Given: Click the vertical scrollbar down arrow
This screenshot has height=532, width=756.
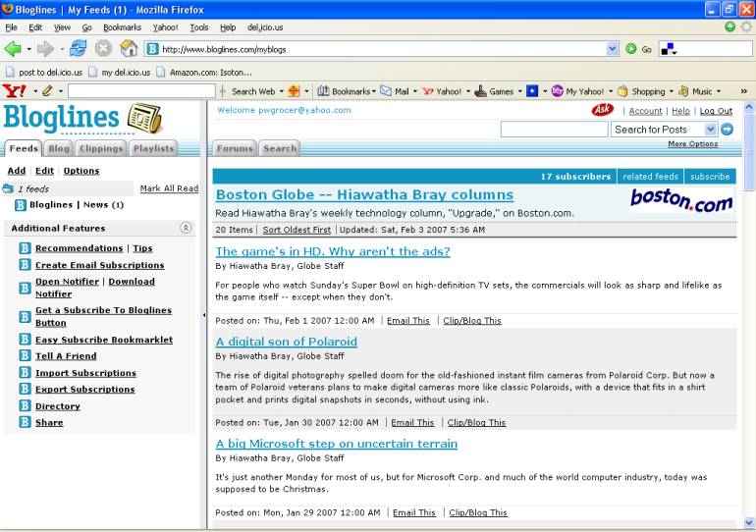Looking at the screenshot, I should (x=749, y=522).
